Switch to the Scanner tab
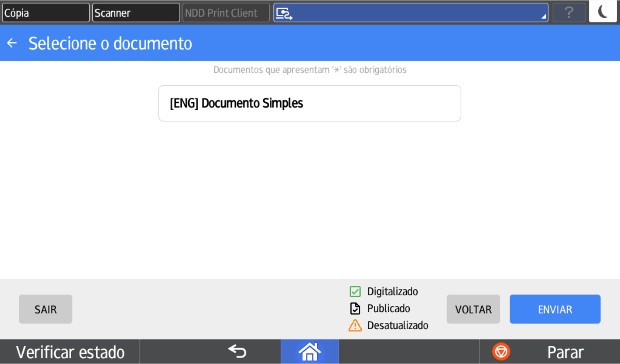The height and width of the screenshot is (364, 620). pyautogui.click(x=136, y=13)
